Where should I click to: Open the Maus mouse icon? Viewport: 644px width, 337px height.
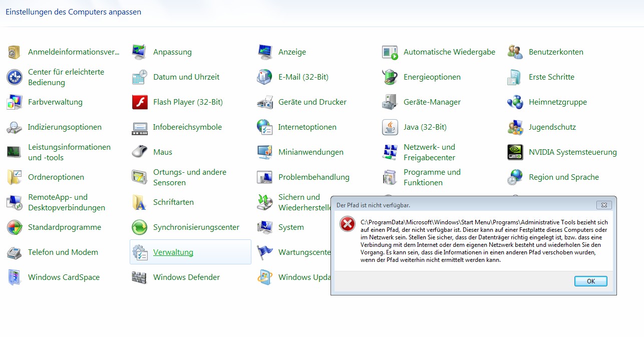[139, 152]
